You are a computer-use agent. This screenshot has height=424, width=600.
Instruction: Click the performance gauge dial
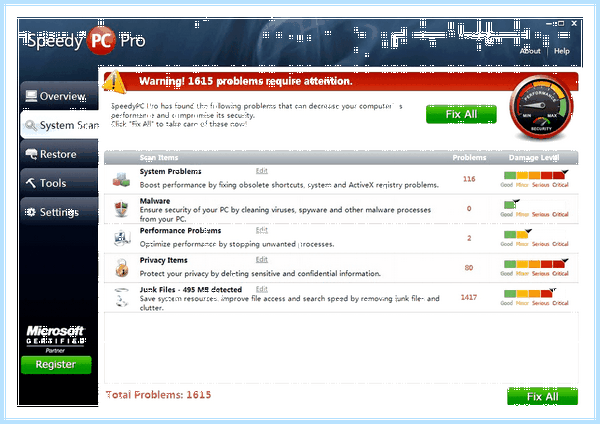(x=541, y=107)
